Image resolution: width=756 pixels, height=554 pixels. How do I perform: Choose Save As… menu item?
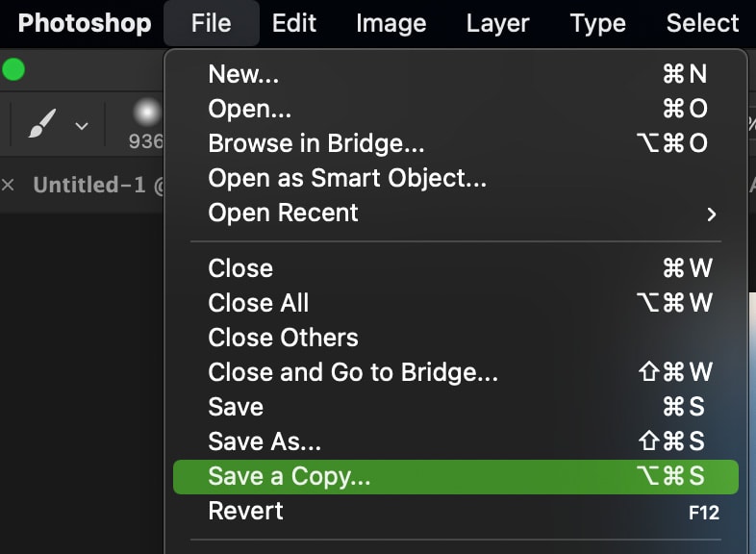pyautogui.click(x=456, y=441)
